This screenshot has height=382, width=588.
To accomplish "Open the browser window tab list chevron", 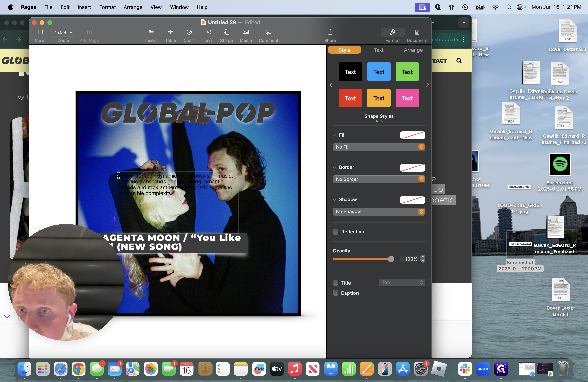I will click(464, 23).
